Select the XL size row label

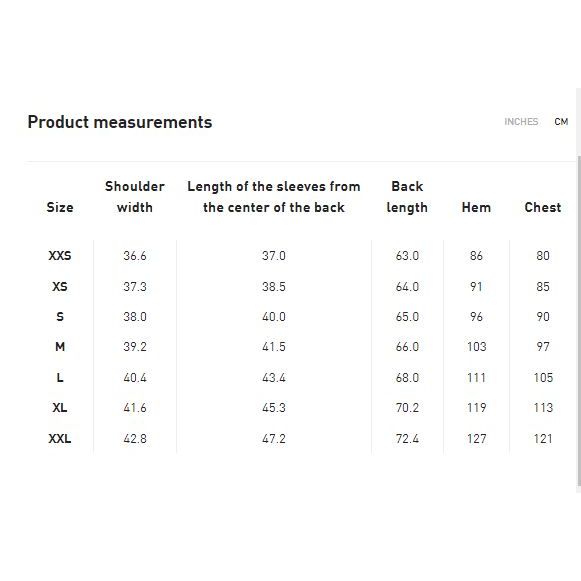(x=60, y=408)
